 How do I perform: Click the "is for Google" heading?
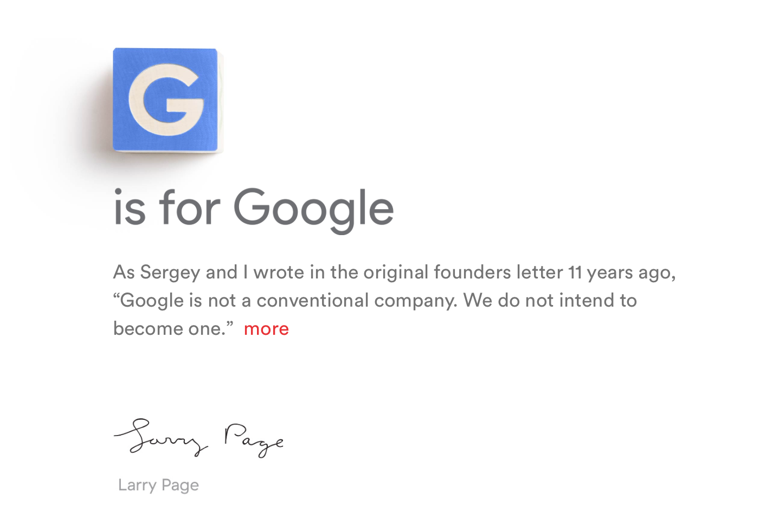pos(253,209)
